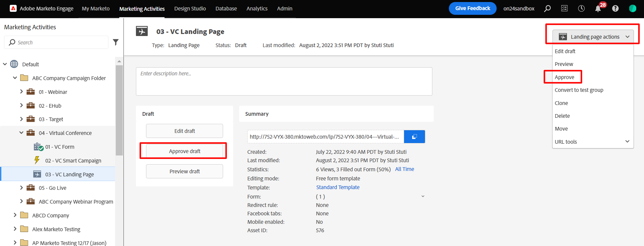Click the AP Marketo Testing folder icon

click(24, 242)
